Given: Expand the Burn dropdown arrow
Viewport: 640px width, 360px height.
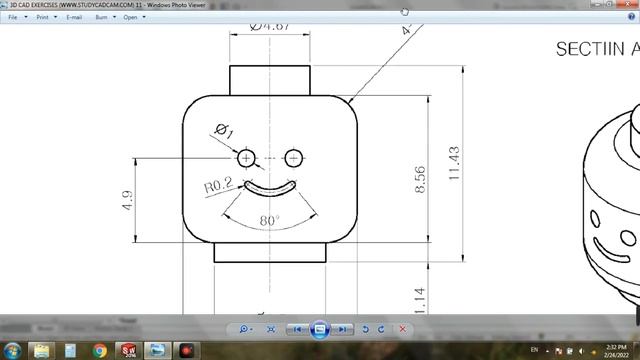Looking at the screenshot, I should 114,17.
